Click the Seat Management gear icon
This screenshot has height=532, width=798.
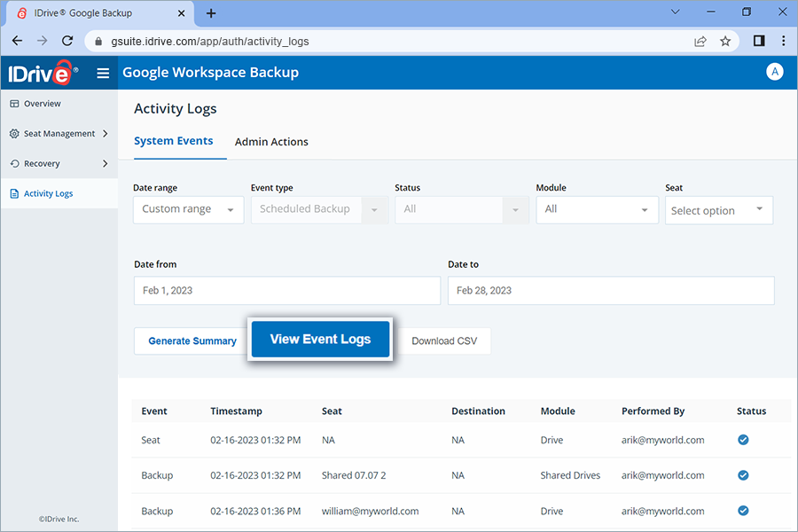(x=12, y=133)
